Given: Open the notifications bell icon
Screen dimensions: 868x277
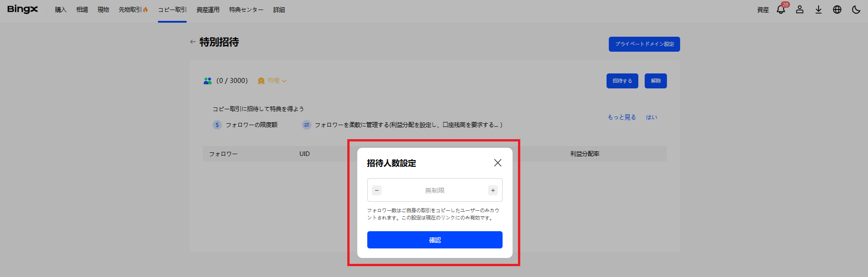Looking at the screenshot, I should coord(781,10).
